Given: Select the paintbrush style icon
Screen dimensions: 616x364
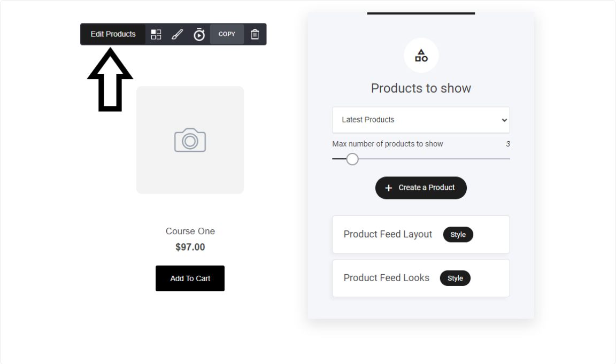Looking at the screenshot, I should (177, 35).
